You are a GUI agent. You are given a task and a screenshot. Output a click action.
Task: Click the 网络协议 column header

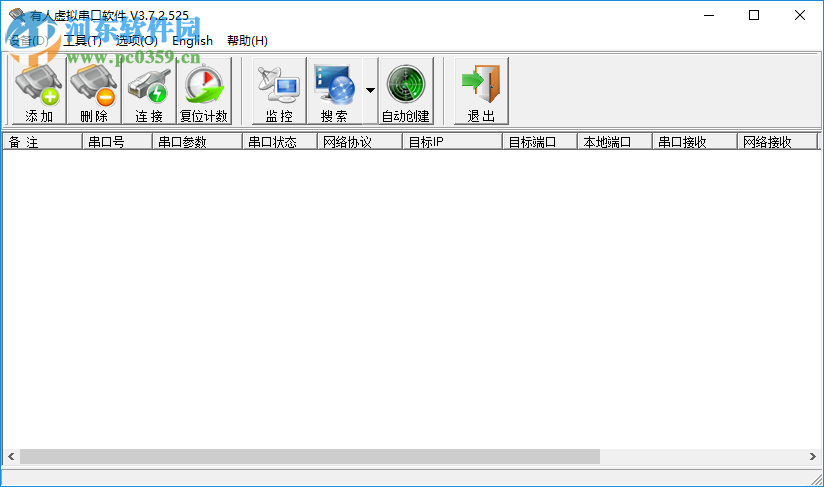359,142
